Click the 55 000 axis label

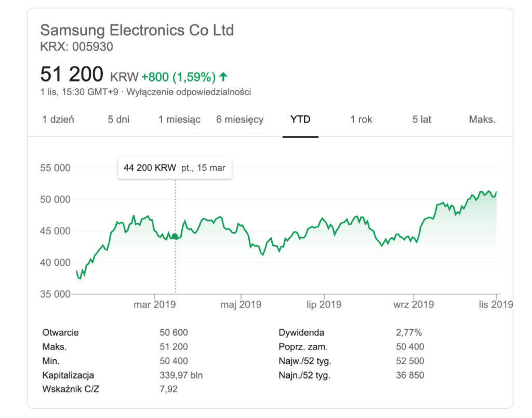(x=55, y=168)
